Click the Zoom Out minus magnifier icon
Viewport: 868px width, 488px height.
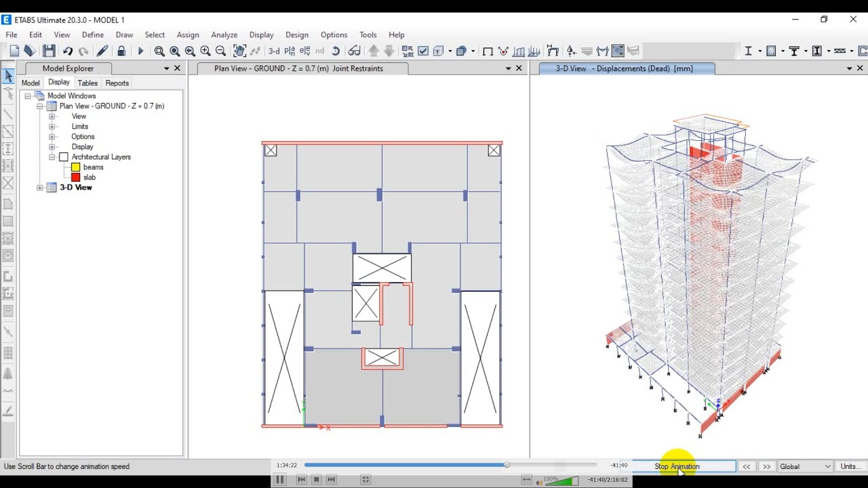(x=220, y=51)
